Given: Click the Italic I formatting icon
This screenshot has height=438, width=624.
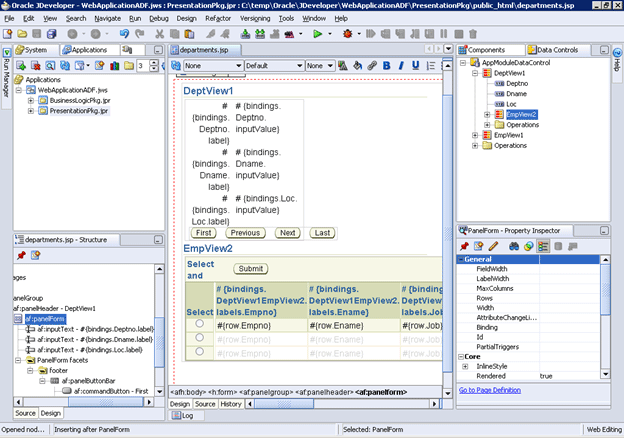Looking at the screenshot, I should coord(401,66).
